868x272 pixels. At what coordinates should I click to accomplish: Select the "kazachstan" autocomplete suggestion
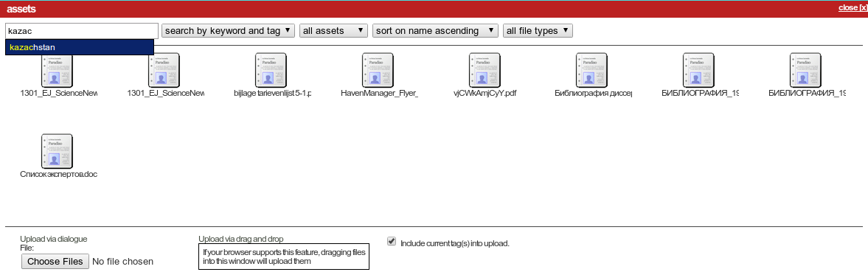(x=80, y=47)
